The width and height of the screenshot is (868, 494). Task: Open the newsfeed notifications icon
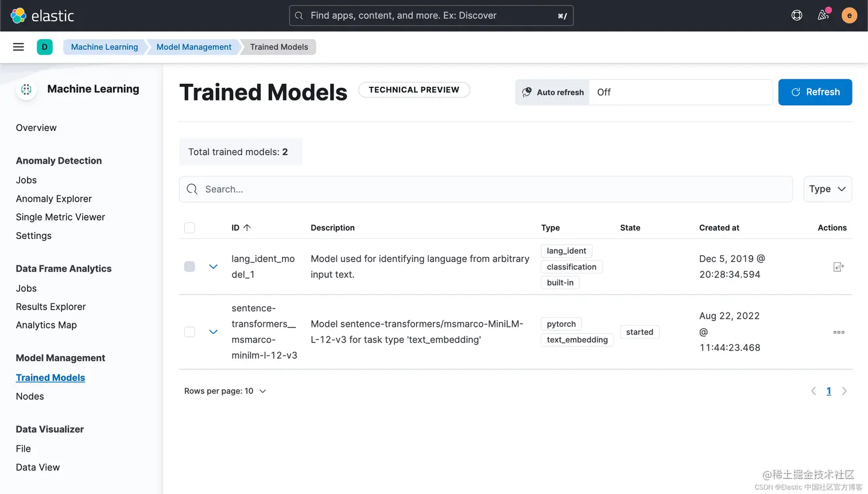click(x=823, y=16)
